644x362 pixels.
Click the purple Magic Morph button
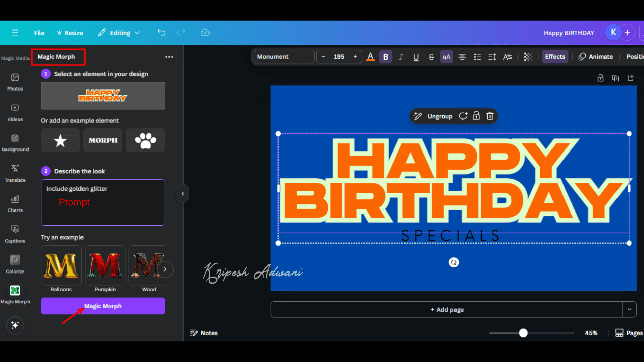(x=103, y=306)
